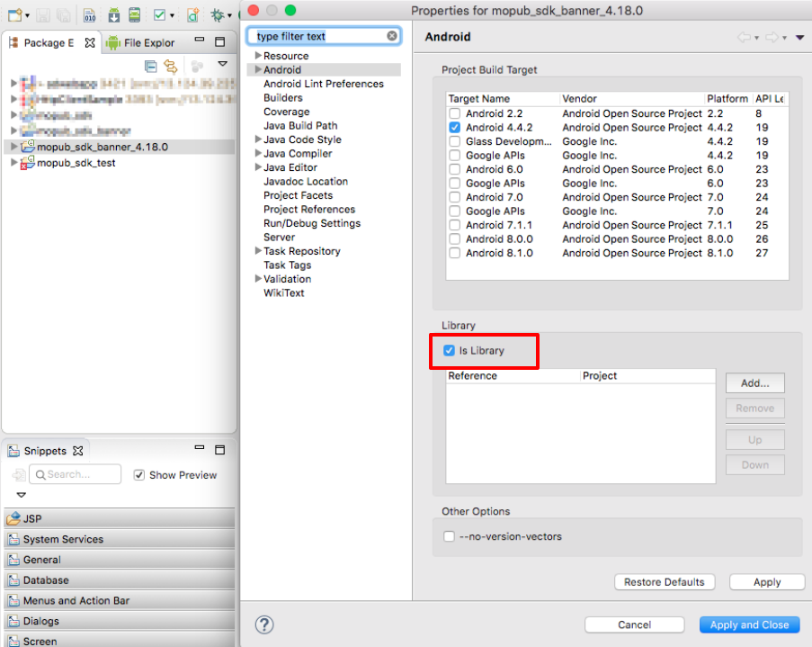Expand the Resource properties node

tap(258, 55)
